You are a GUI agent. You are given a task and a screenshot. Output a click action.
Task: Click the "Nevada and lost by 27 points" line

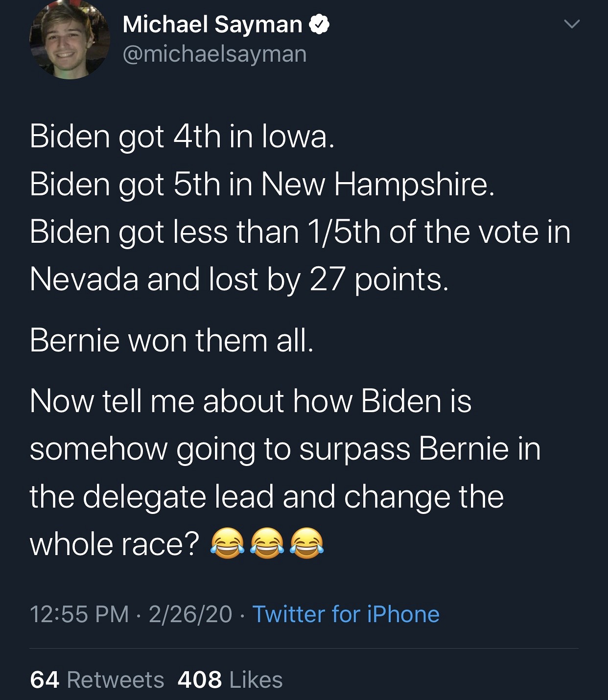click(x=239, y=280)
